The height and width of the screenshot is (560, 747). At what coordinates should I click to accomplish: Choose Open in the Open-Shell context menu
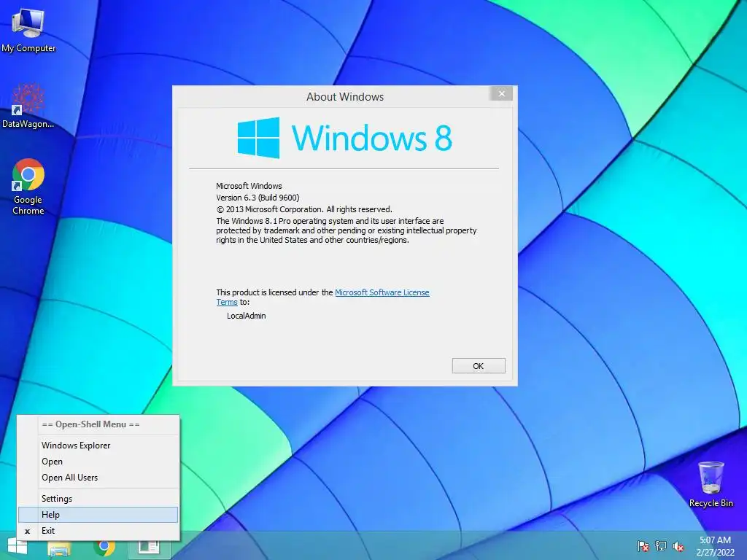98,462
